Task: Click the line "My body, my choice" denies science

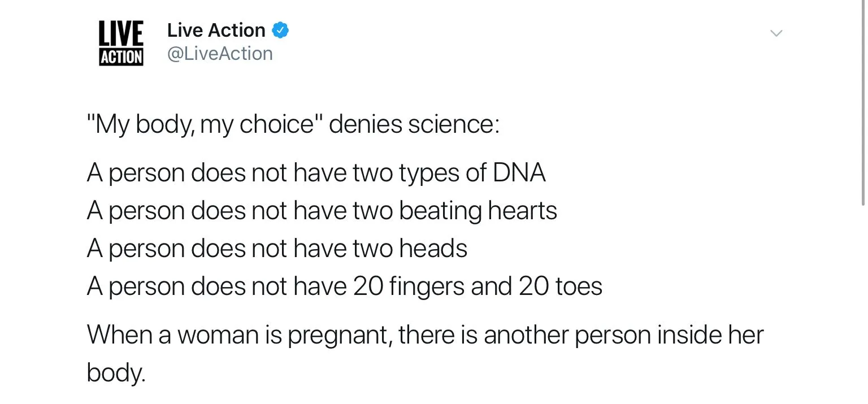Action: point(293,124)
